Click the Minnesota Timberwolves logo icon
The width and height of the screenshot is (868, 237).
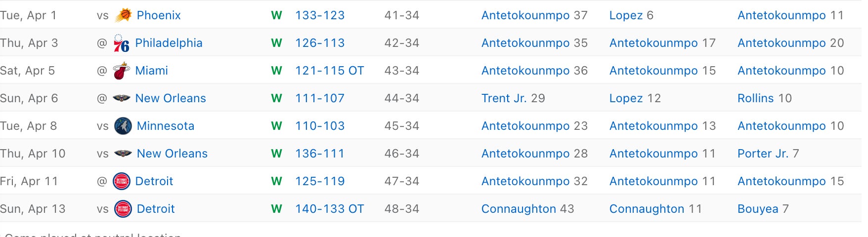pos(123,126)
